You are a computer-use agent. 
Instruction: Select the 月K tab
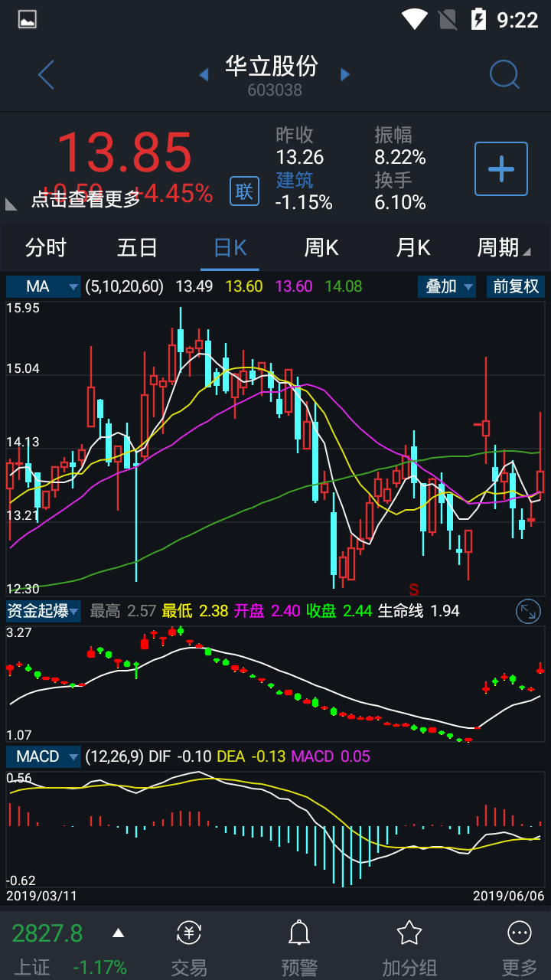pyautogui.click(x=413, y=247)
